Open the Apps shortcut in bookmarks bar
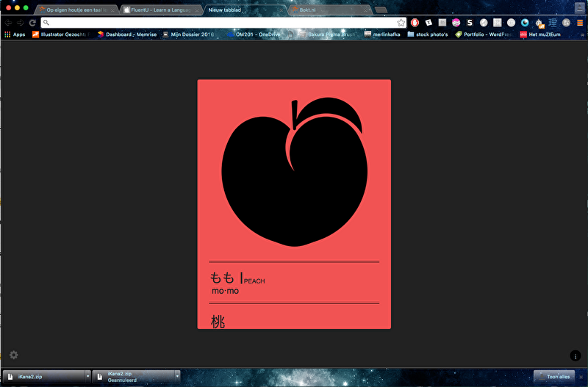Screen dimensions: 588x387 pyautogui.click(x=15, y=34)
